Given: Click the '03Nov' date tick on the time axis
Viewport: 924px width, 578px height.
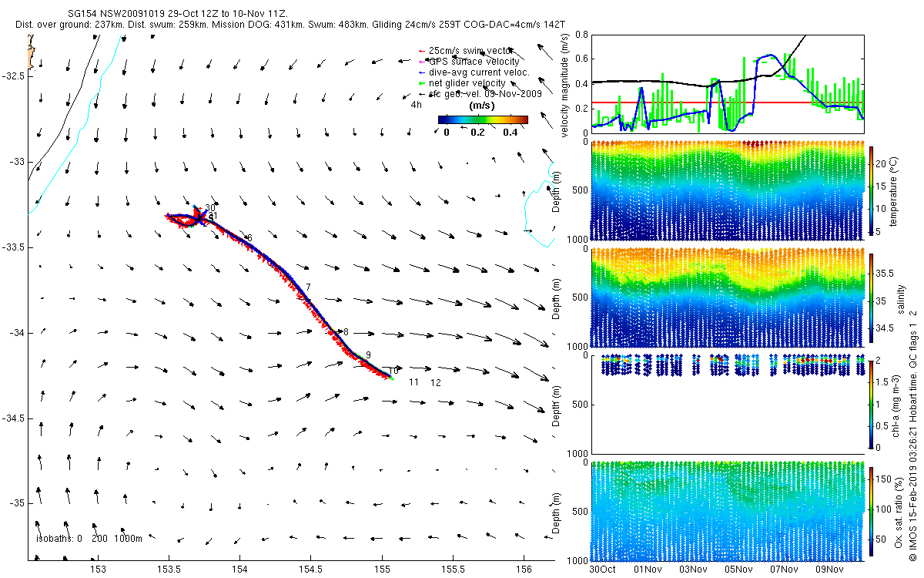Looking at the screenshot, I should 693,570.
